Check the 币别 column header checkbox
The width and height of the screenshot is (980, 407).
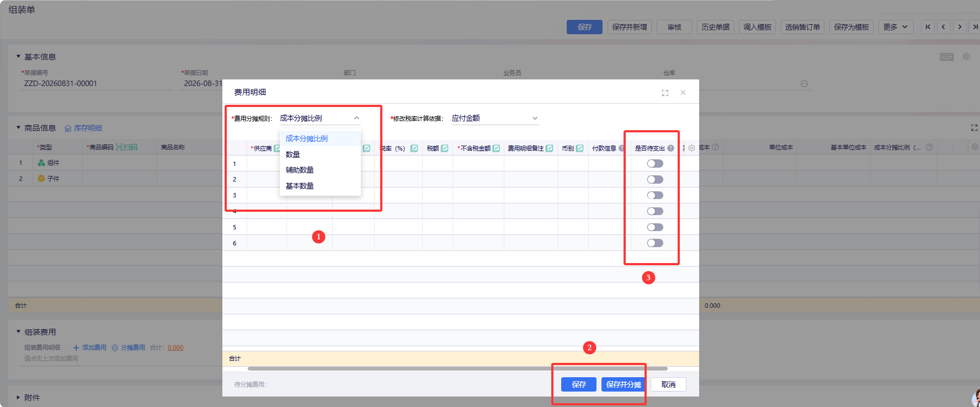(x=580, y=148)
